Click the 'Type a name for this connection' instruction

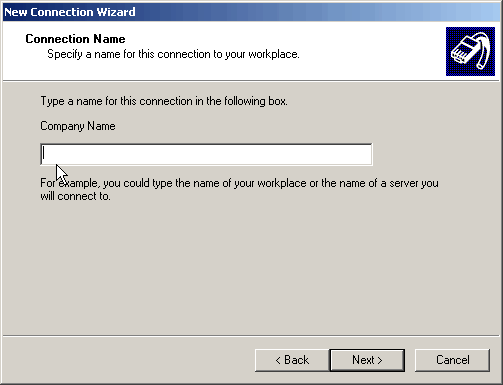[164, 101]
